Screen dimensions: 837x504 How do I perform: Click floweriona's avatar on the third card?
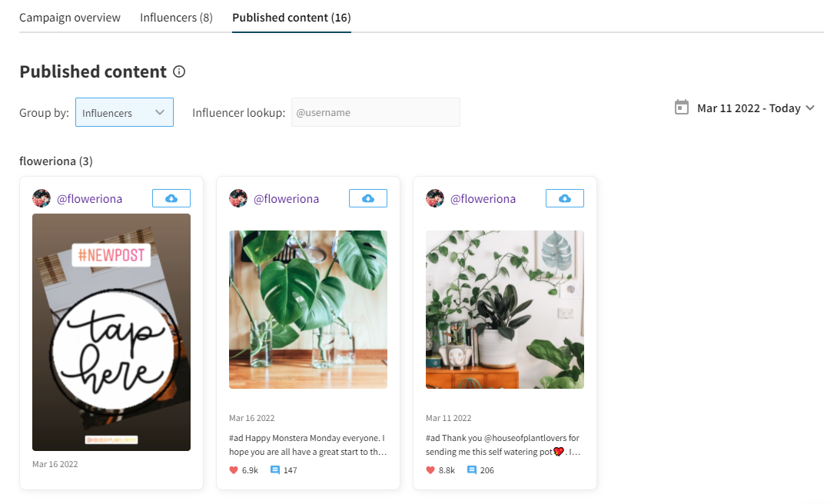click(x=435, y=197)
